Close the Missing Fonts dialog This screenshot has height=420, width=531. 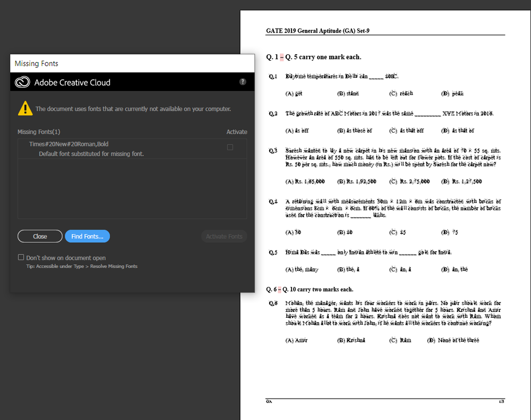(40, 236)
